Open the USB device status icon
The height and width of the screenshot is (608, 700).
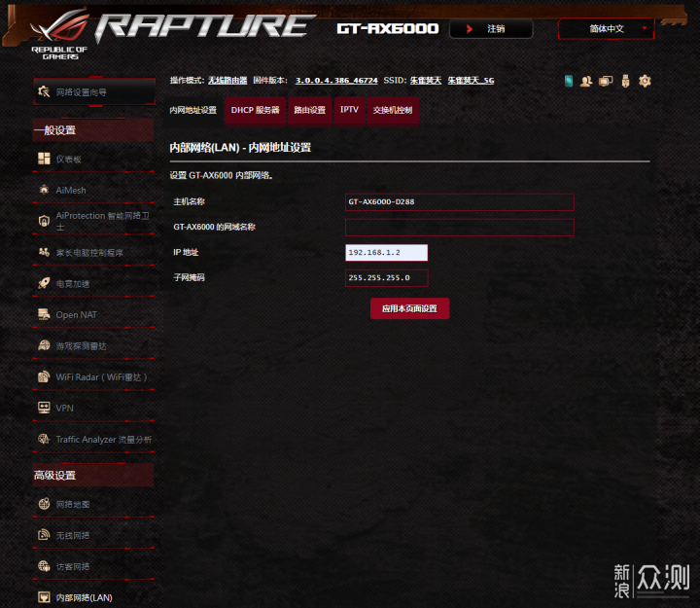(625, 81)
